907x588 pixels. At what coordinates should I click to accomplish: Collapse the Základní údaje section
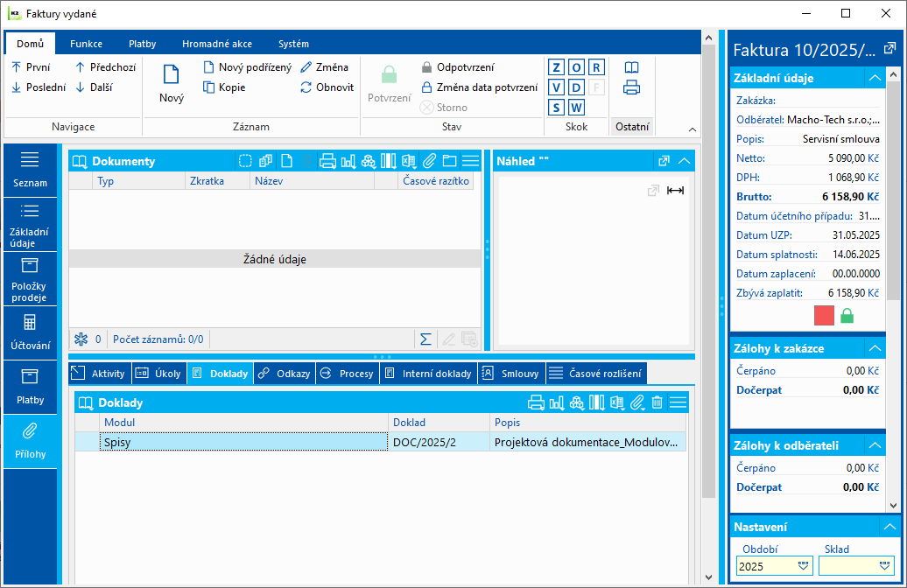click(x=875, y=78)
